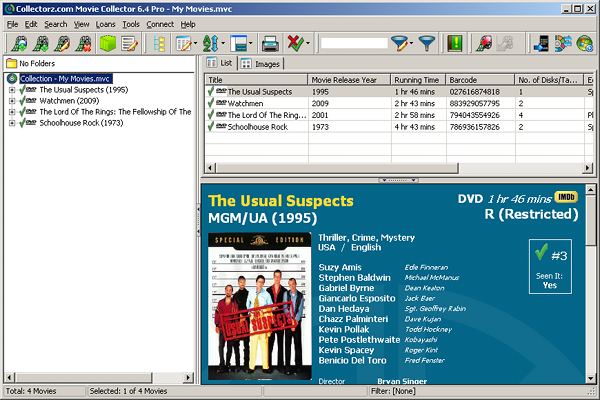Image resolution: width=600 pixels, height=400 pixels.
Task: Open the checkmark tool dropdown arrow
Action: tap(307, 44)
